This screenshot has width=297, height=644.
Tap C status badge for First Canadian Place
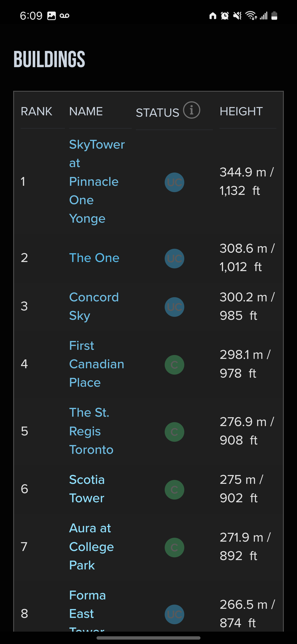click(x=174, y=365)
